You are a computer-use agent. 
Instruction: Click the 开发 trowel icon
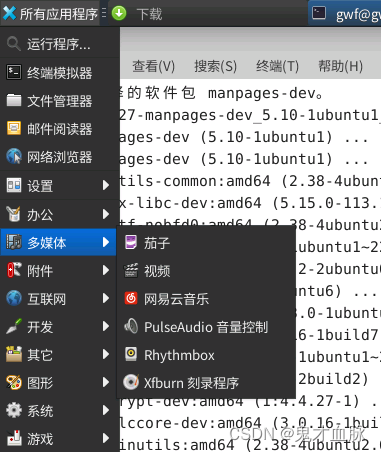click(14, 326)
